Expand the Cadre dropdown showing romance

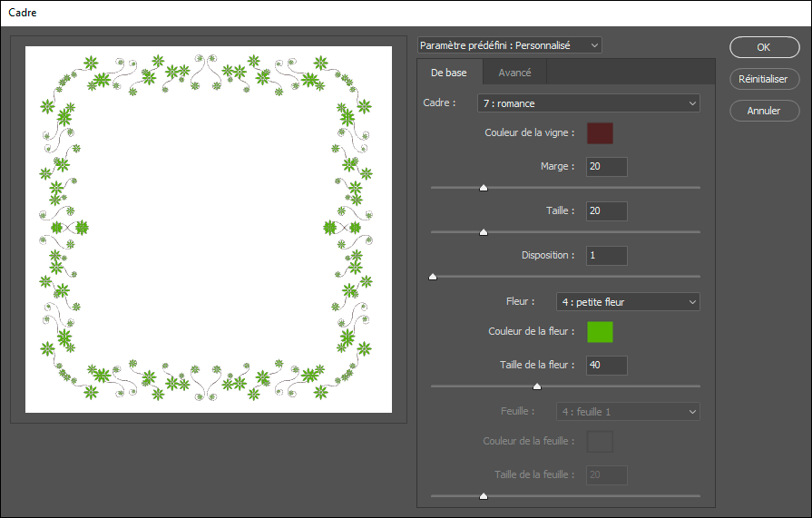[588, 103]
